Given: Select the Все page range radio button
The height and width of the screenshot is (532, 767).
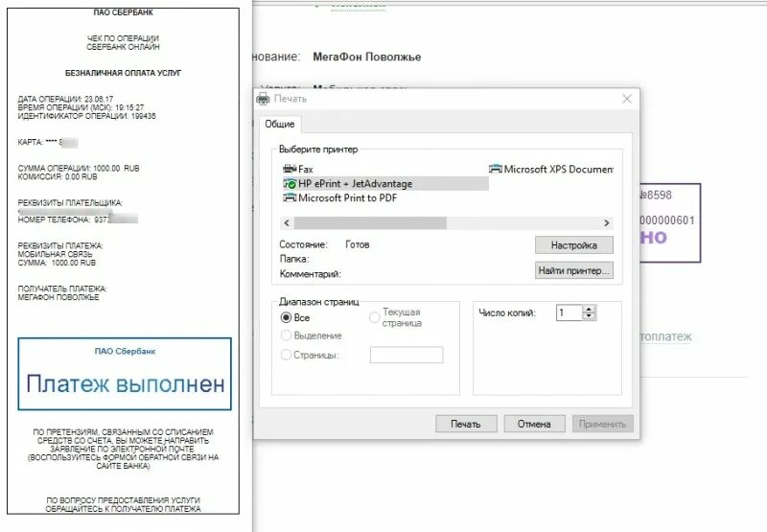Looking at the screenshot, I should [x=286, y=318].
